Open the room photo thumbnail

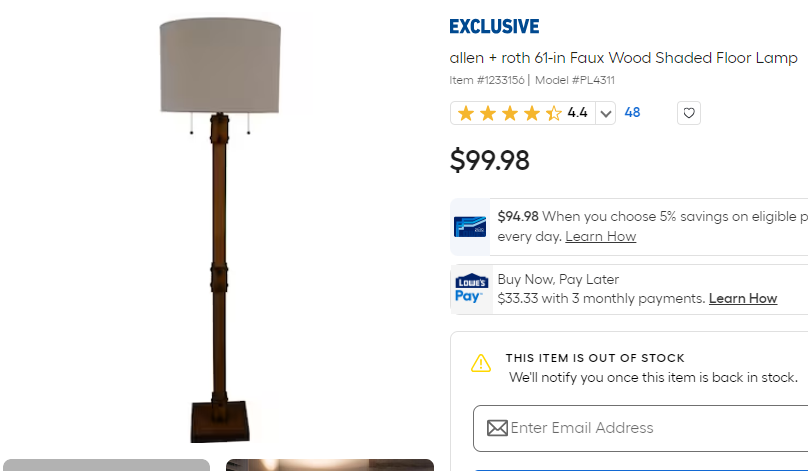point(330,465)
